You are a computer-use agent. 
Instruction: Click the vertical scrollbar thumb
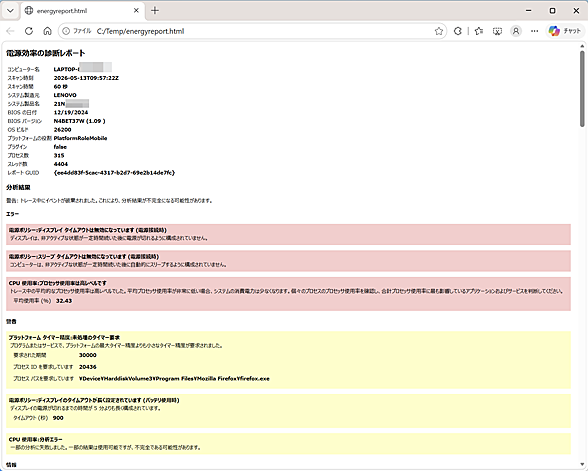pyautogui.click(x=582, y=88)
